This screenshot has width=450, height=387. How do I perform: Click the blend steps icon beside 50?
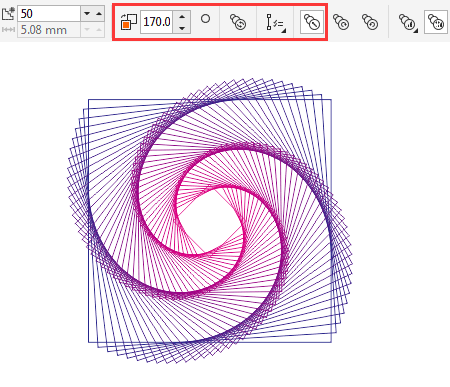7,14
